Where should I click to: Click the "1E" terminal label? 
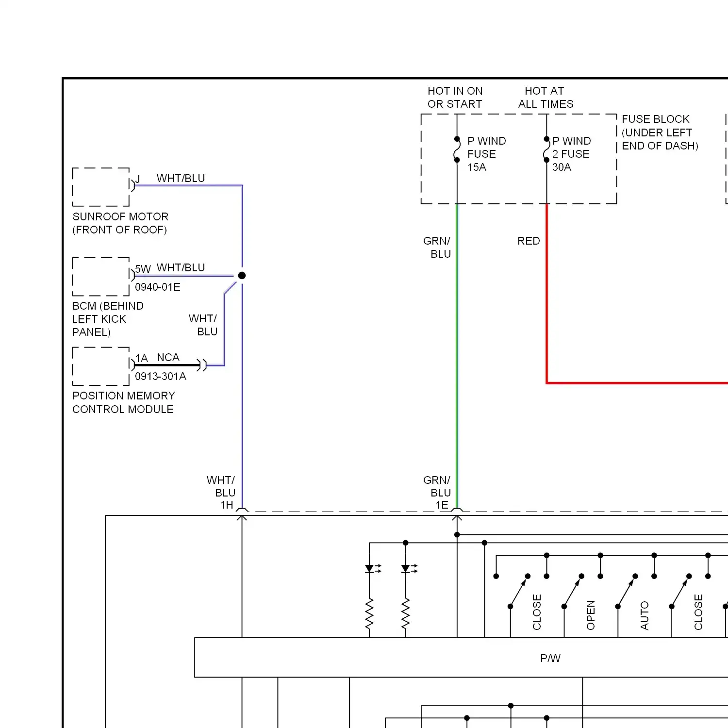pyautogui.click(x=442, y=505)
